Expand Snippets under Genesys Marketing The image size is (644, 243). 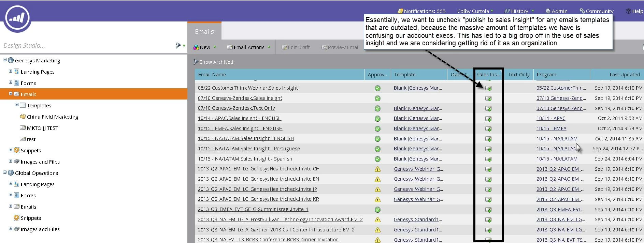(x=11, y=150)
